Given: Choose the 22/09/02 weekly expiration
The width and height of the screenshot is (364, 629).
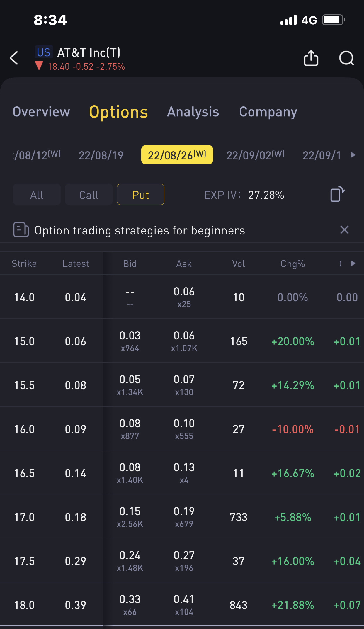Looking at the screenshot, I should (255, 155).
